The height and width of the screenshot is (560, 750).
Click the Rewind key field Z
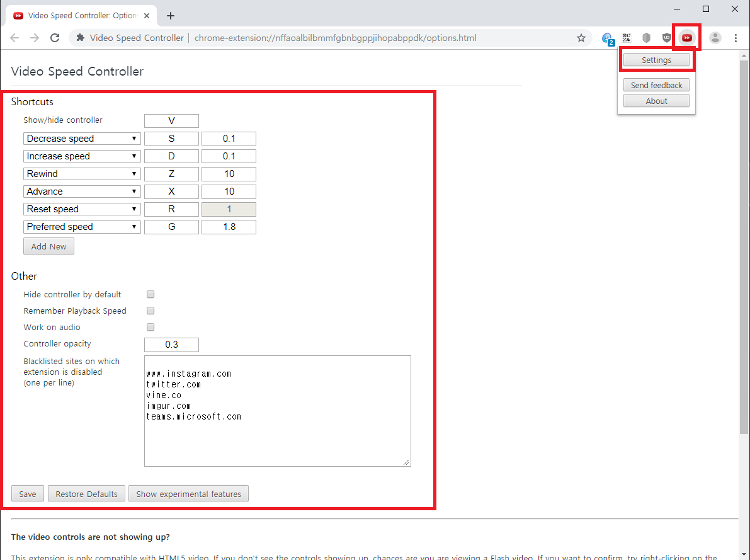(171, 174)
